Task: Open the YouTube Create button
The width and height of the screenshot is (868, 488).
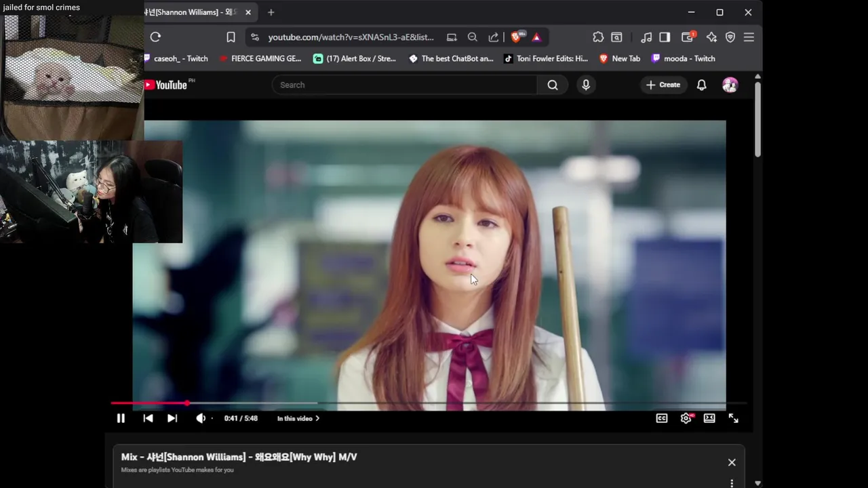Action: (x=663, y=85)
